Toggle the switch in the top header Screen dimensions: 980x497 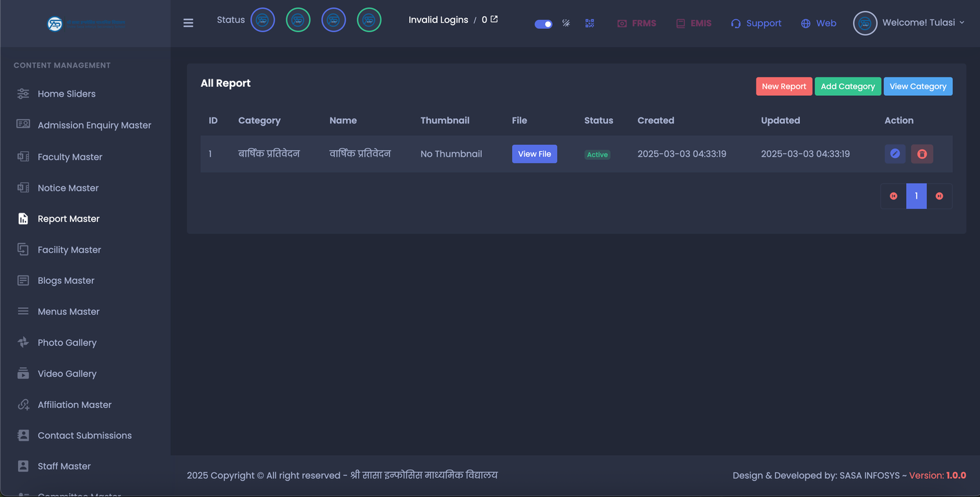[x=543, y=23]
